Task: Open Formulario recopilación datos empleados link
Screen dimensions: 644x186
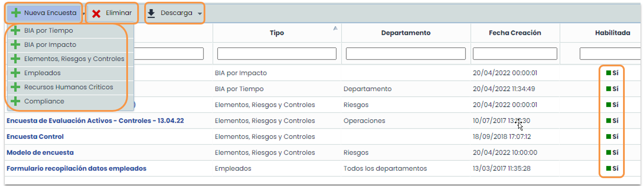Action: pos(76,168)
